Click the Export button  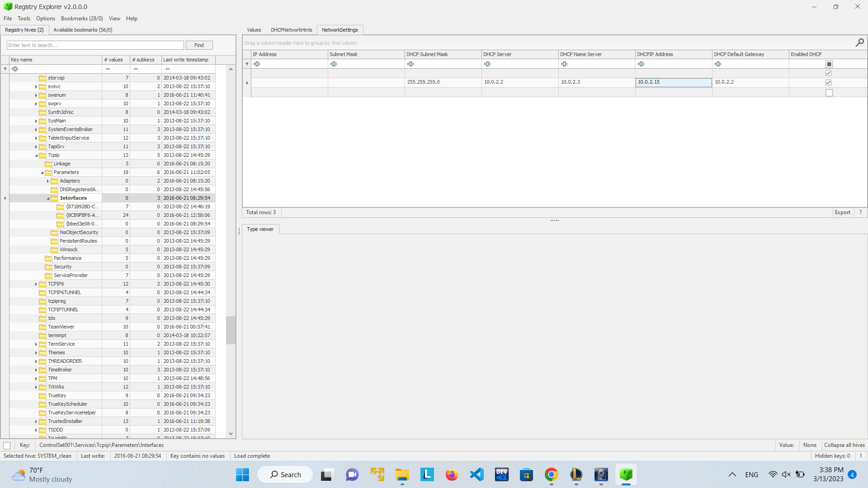tap(842, 212)
